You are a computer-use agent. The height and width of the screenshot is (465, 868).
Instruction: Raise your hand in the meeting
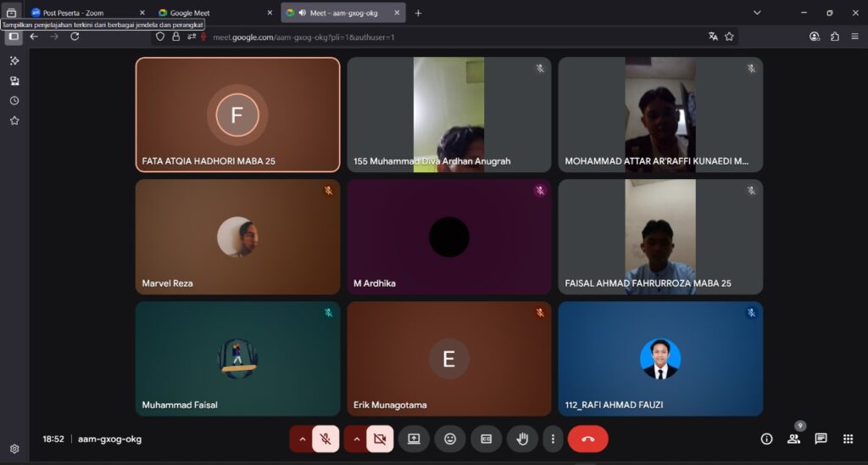click(522, 439)
